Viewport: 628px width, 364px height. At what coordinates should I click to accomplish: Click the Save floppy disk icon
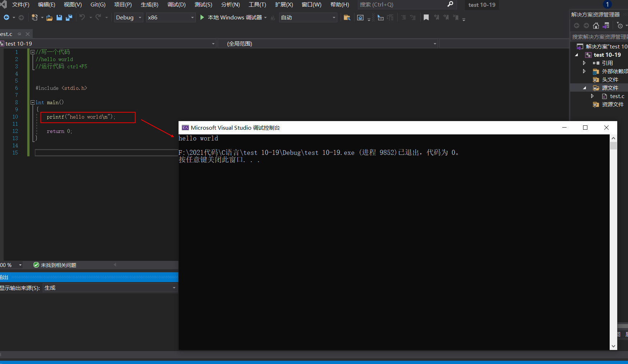pyautogui.click(x=59, y=17)
